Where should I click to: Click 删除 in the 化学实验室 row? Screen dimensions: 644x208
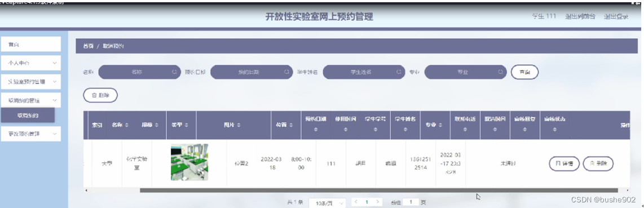(x=598, y=163)
